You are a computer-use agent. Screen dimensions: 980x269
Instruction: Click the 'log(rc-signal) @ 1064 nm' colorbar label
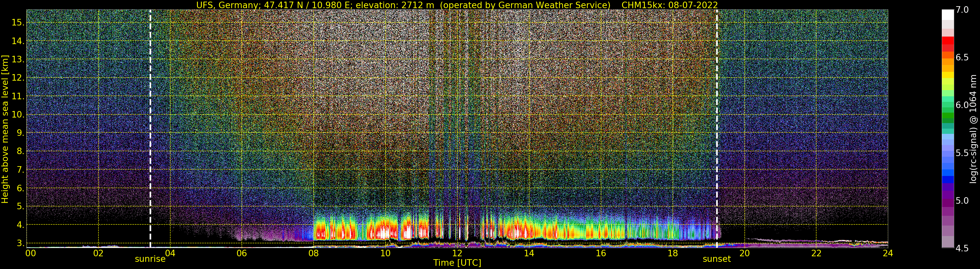(x=973, y=129)
